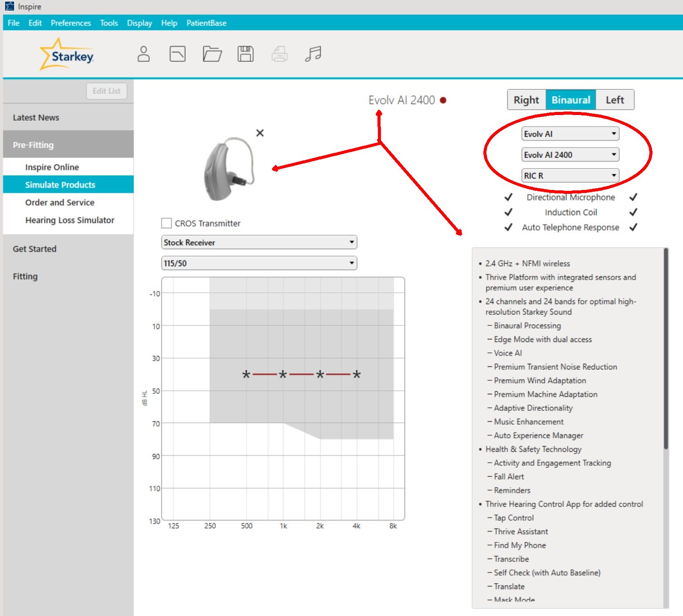The image size is (683, 616).
Task: Toggle right-side Directional Microphone checkmark
Action: (633, 197)
